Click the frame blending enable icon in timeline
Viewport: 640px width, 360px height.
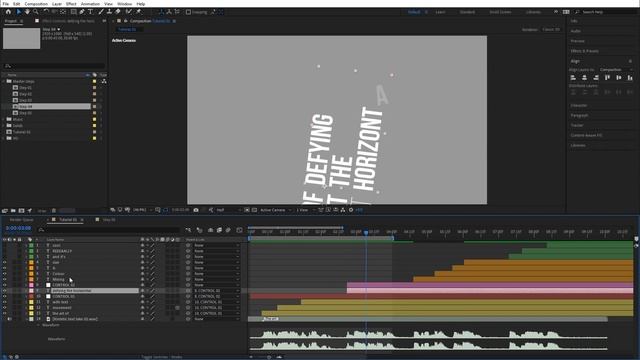[219, 230]
